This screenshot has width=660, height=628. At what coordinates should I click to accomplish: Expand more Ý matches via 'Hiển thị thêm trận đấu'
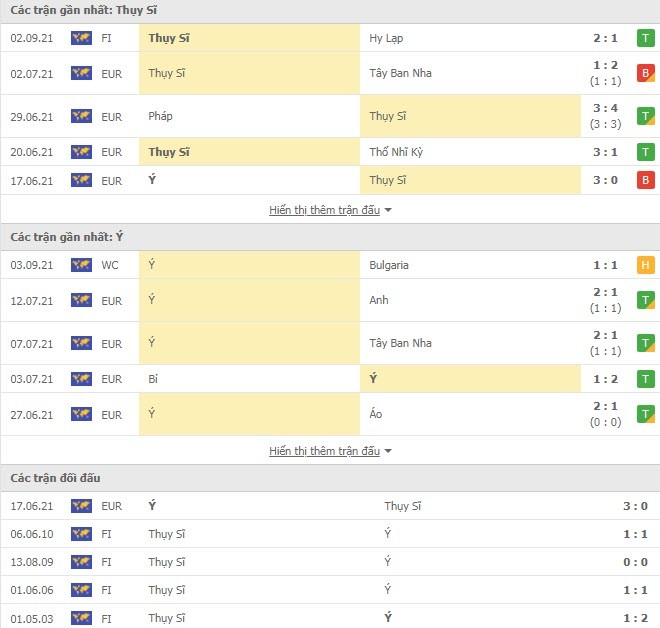(x=325, y=451)
